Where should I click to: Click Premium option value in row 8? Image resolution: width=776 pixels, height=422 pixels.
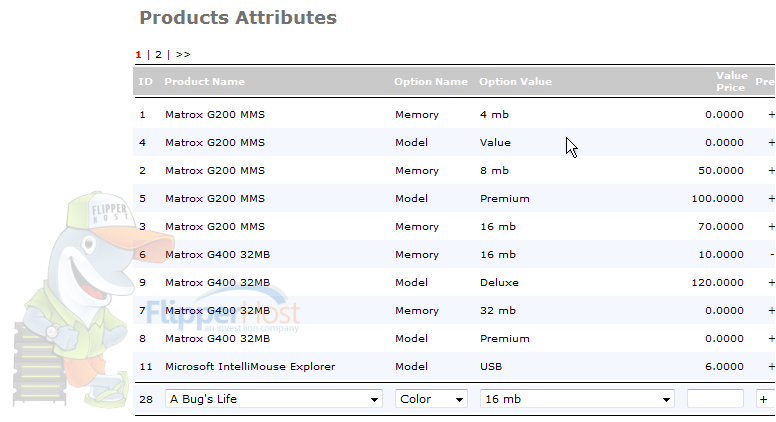[504, 338]
